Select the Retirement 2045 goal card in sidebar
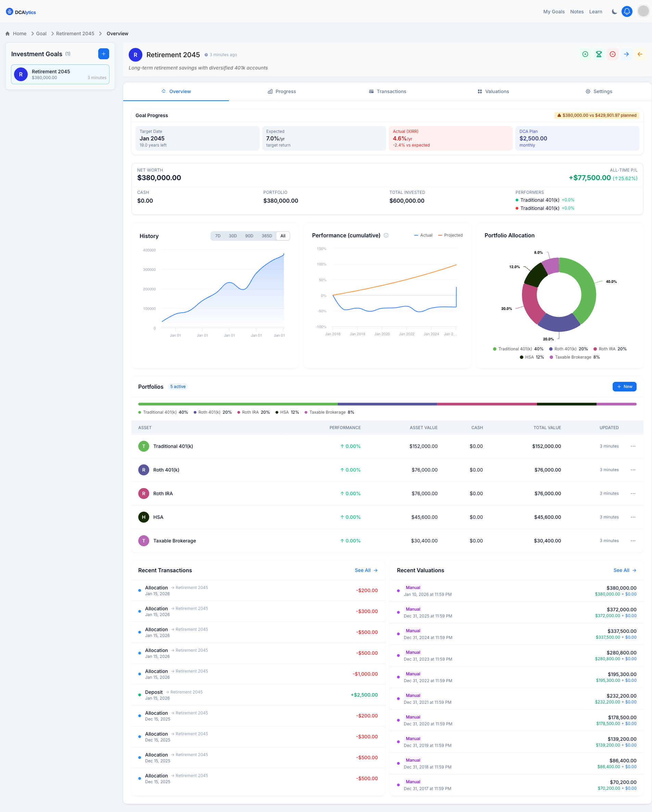Screen dimensions: 652x812 click(60, 74)
